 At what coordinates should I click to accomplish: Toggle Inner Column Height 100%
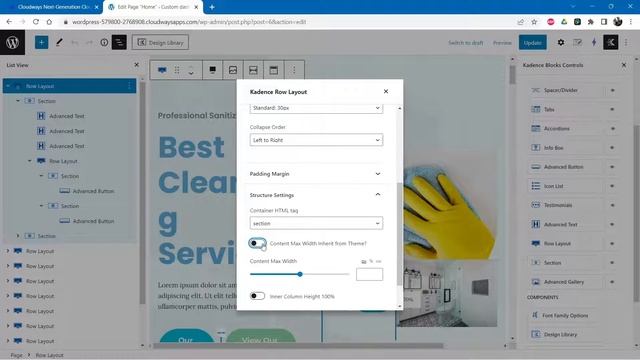click(257, 296)
